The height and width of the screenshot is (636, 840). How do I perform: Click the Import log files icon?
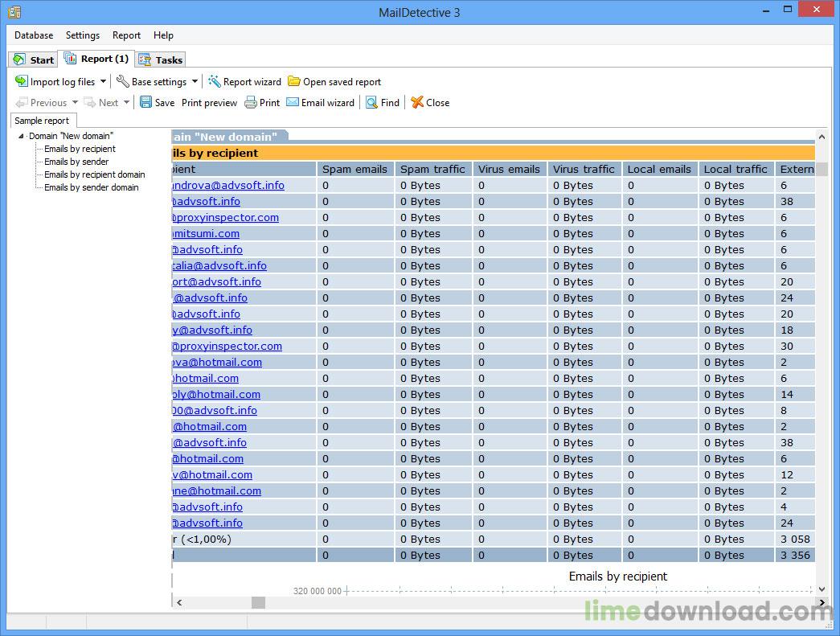point(21,81)
